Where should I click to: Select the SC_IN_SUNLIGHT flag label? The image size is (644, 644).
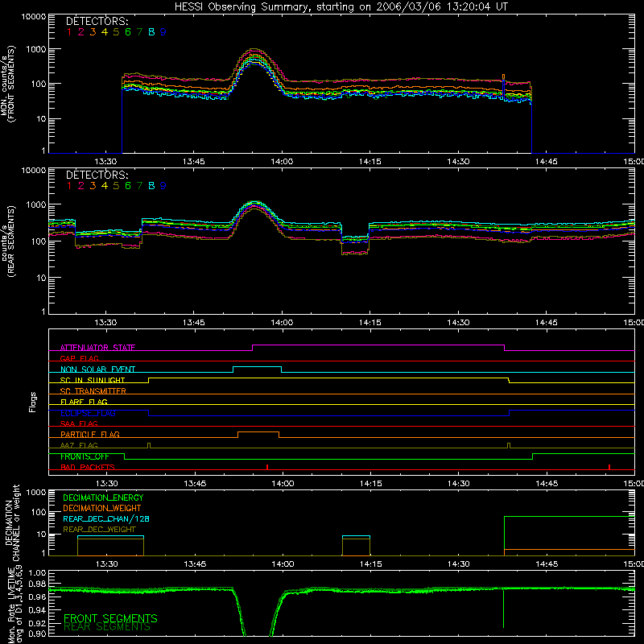pos(93,380)
